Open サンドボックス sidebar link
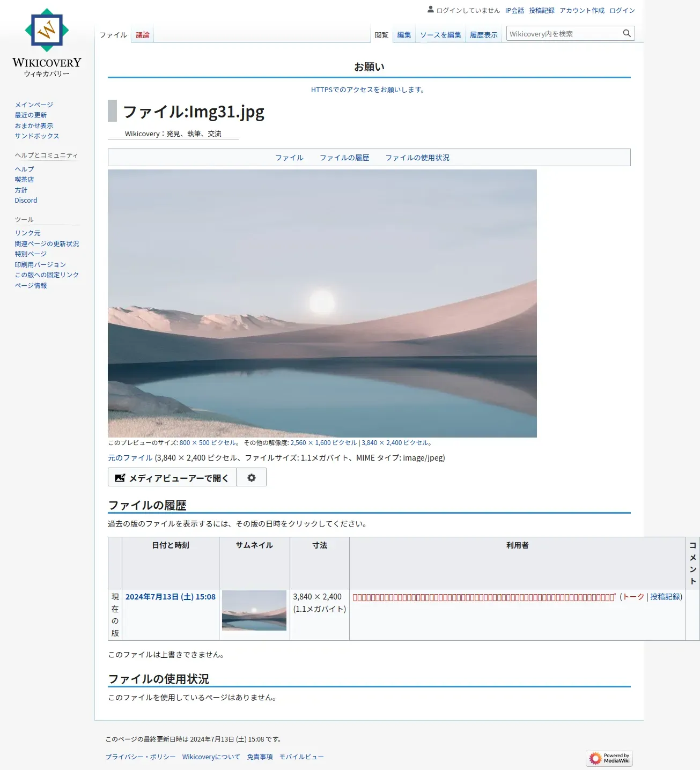The image size is (700, 770). [x=37, y=136]
